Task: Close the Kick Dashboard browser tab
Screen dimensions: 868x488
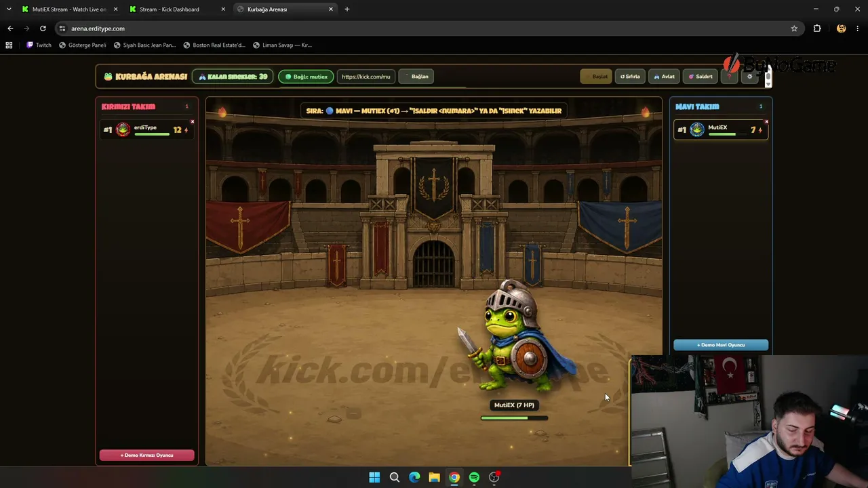Action: pyautogui.click(x=223, y=9)
